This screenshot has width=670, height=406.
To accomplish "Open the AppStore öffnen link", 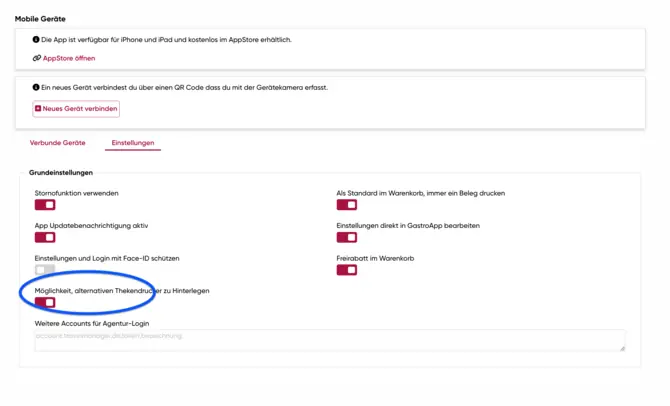I will (x=69, y=59).
